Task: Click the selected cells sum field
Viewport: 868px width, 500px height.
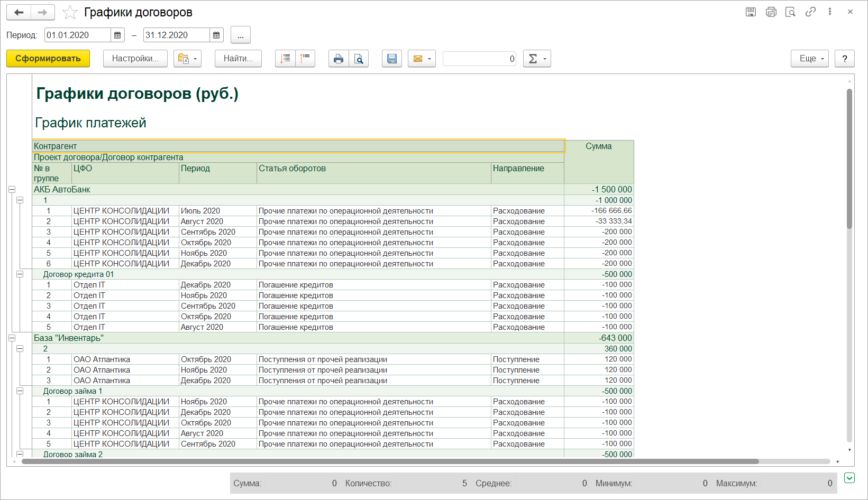Action: 479,59
